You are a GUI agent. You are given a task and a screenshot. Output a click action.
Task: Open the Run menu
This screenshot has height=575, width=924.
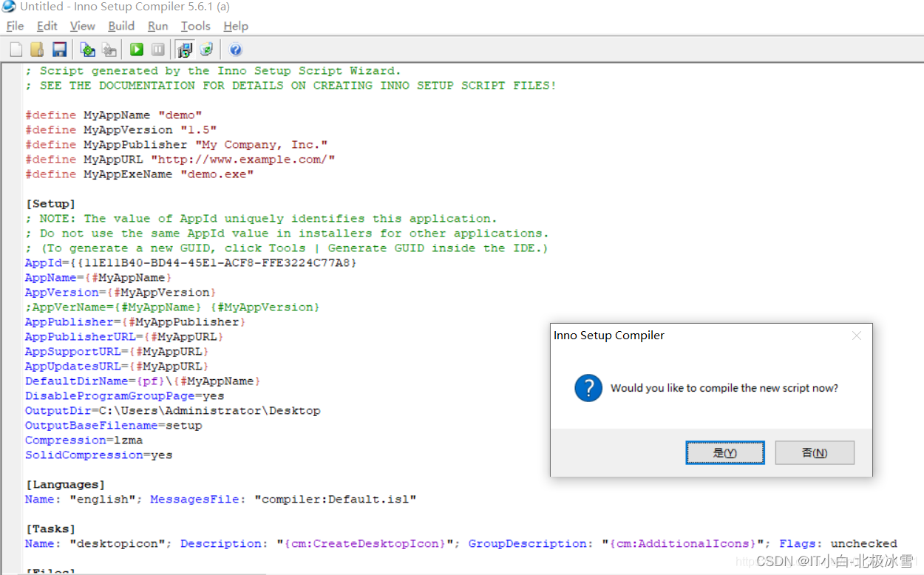point(157,26)
